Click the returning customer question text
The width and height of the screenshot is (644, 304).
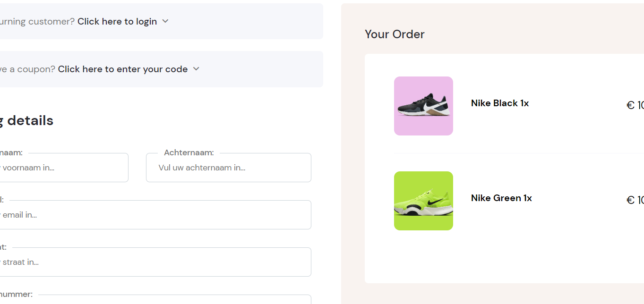pos(37,21)
